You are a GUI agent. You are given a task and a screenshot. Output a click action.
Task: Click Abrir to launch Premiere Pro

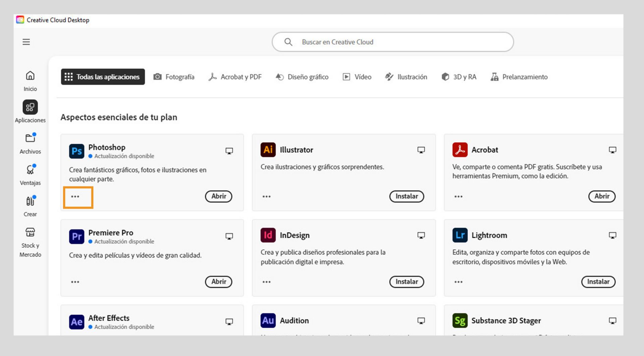pos(219,282)
